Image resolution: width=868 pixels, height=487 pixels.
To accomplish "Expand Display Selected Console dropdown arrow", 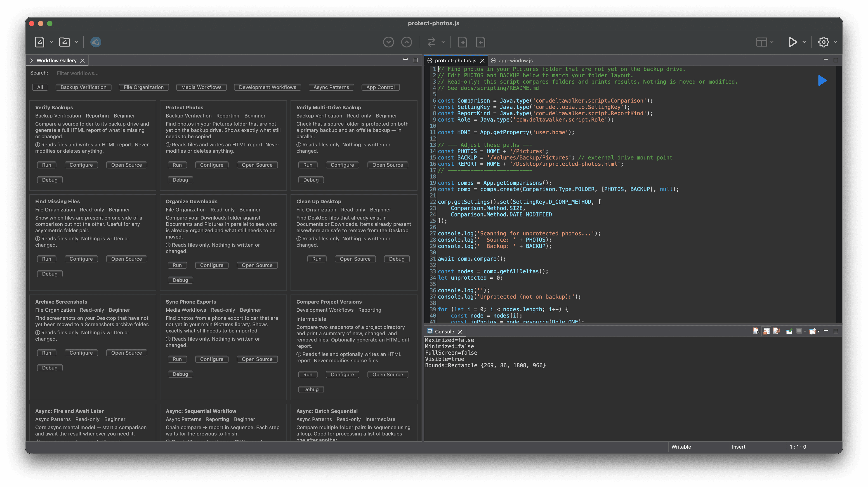I will [805, 331].
